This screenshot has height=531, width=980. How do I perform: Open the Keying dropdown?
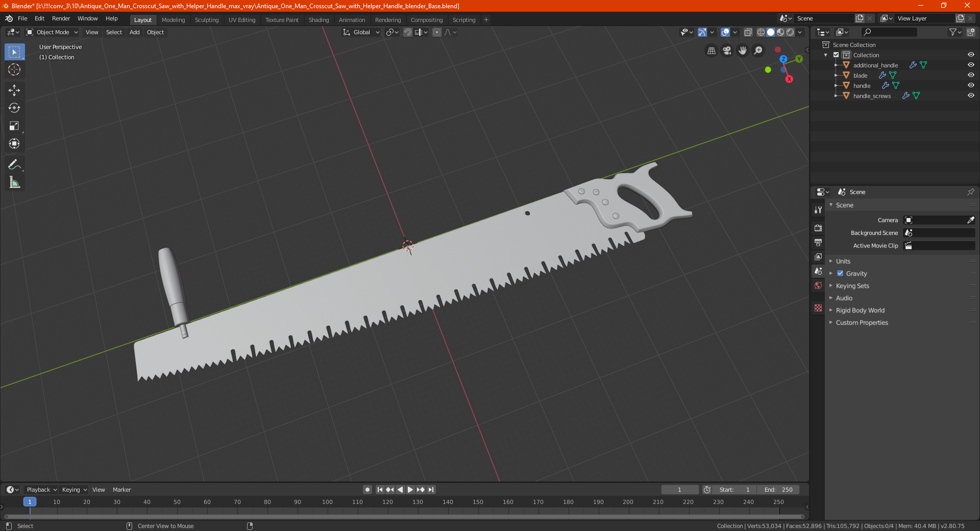tap(74, 490)
